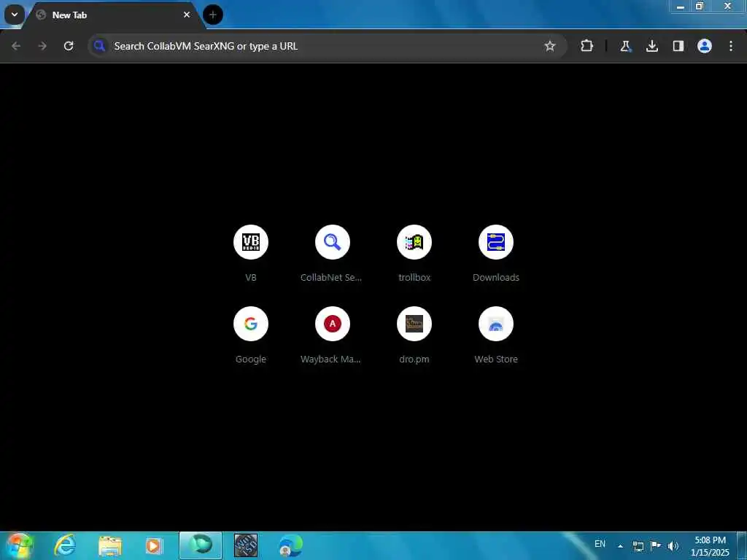Viewport: 747px width, 560px height.
Task: Open the clock showing 5:08 PM
Action: [710, 546]
